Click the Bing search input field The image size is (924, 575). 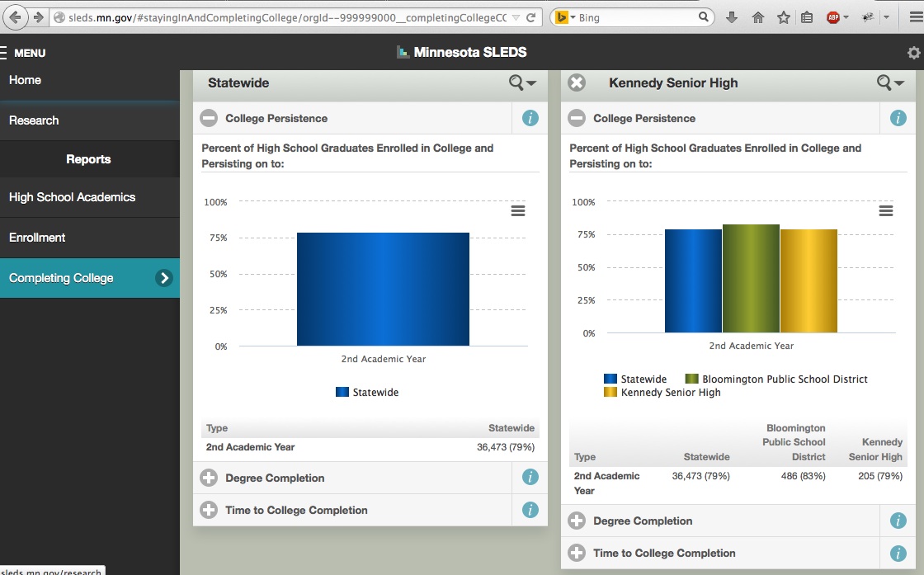(636, 17)
